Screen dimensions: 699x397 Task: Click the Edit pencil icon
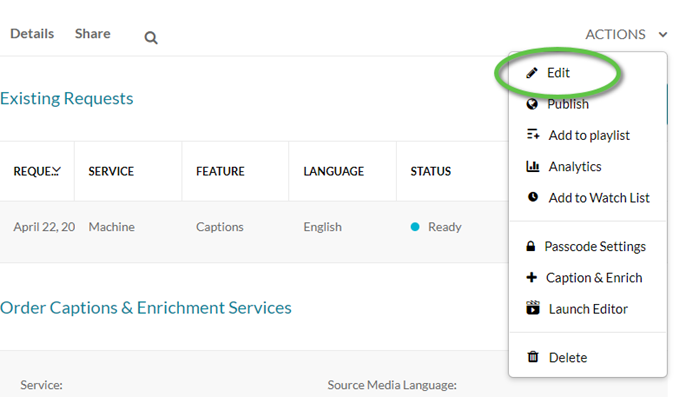(x=532, y=73)
